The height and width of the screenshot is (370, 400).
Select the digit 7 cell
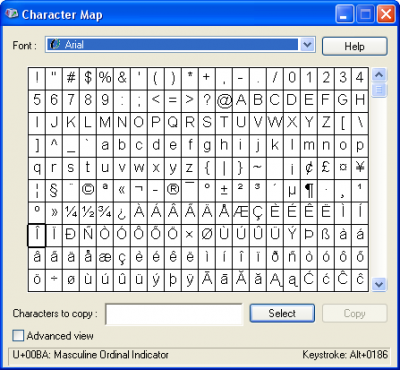tap(71, 101)
